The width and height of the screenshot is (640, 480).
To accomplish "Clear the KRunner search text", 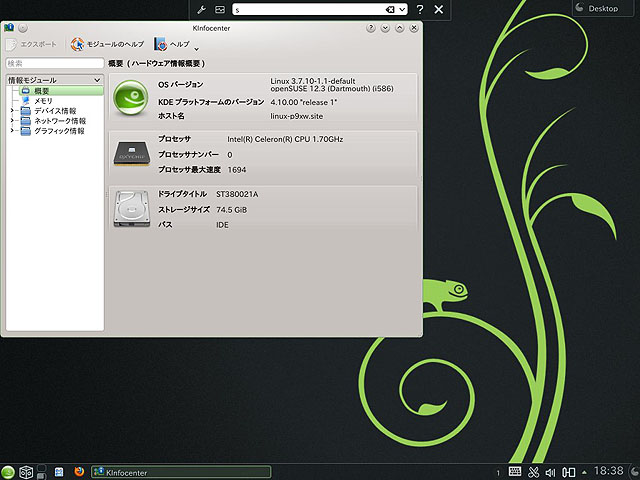I will (x=390, y=9).
